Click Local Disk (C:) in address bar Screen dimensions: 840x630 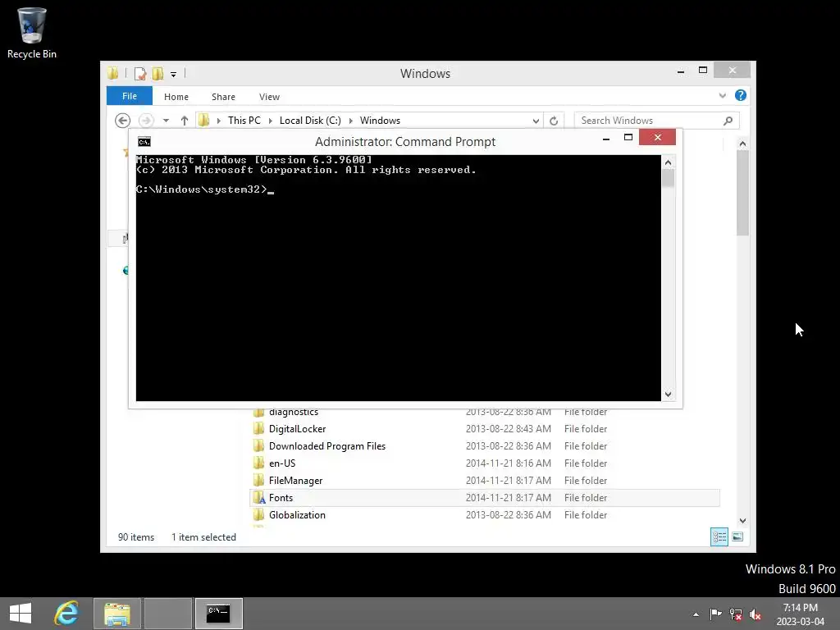pyautogui.click(x=310, y=121)
